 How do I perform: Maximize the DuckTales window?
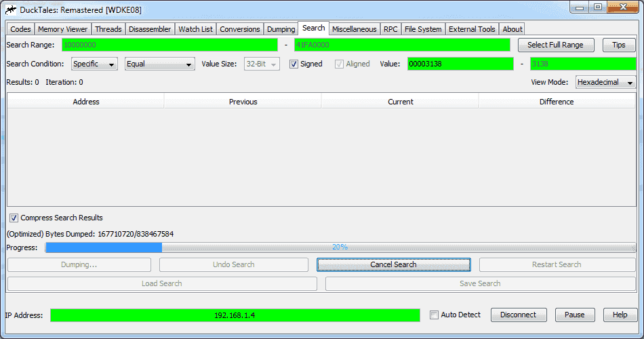point(598,7)
